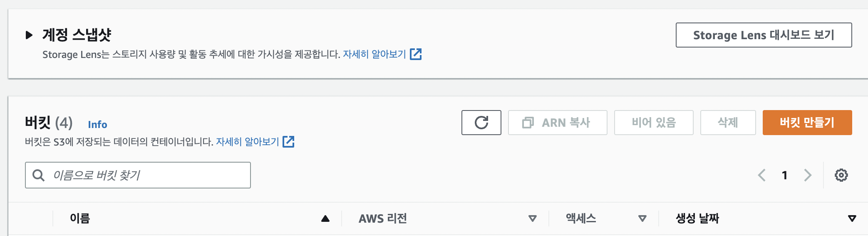This screenshot has width=868, height=236.
Task: Click the 버킷 만들기 button
Action: [807, 123]
